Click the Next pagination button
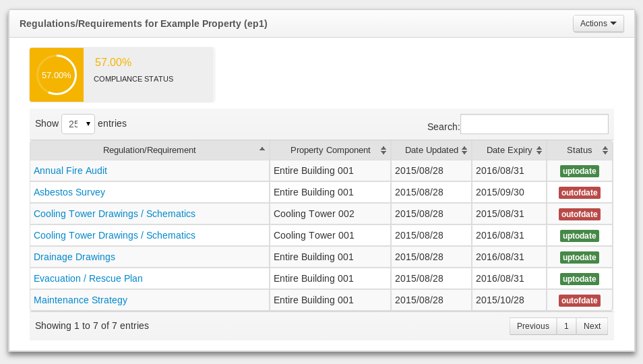 (592, 326)
